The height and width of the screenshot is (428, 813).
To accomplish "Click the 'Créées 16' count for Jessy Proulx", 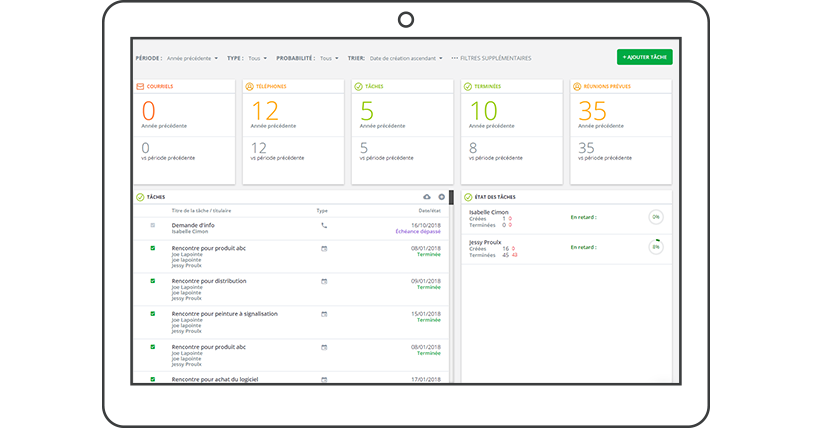I will (x=489, y=249).
